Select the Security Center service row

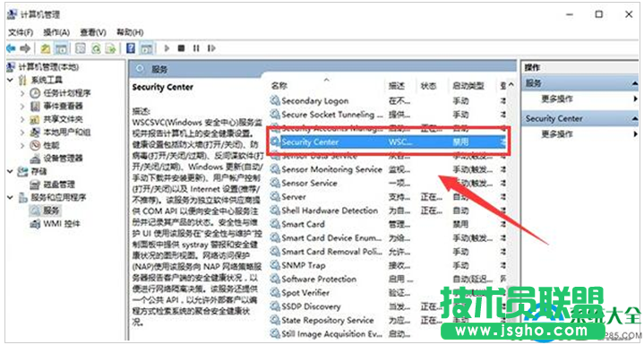(x=388, y=142)
